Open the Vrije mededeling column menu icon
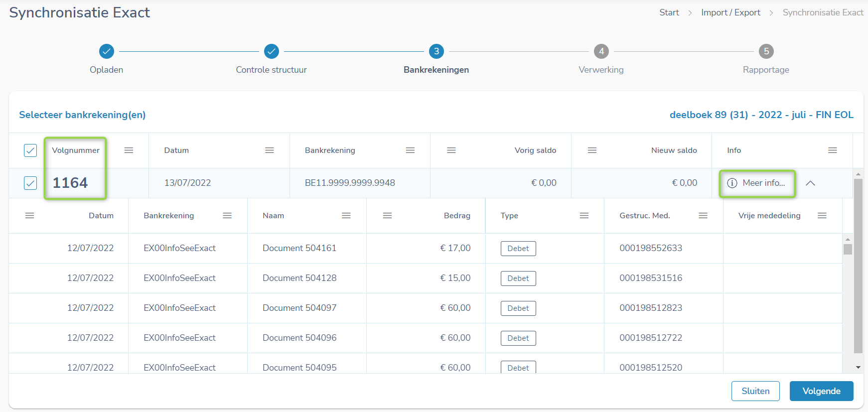 (x=822, y=216)
